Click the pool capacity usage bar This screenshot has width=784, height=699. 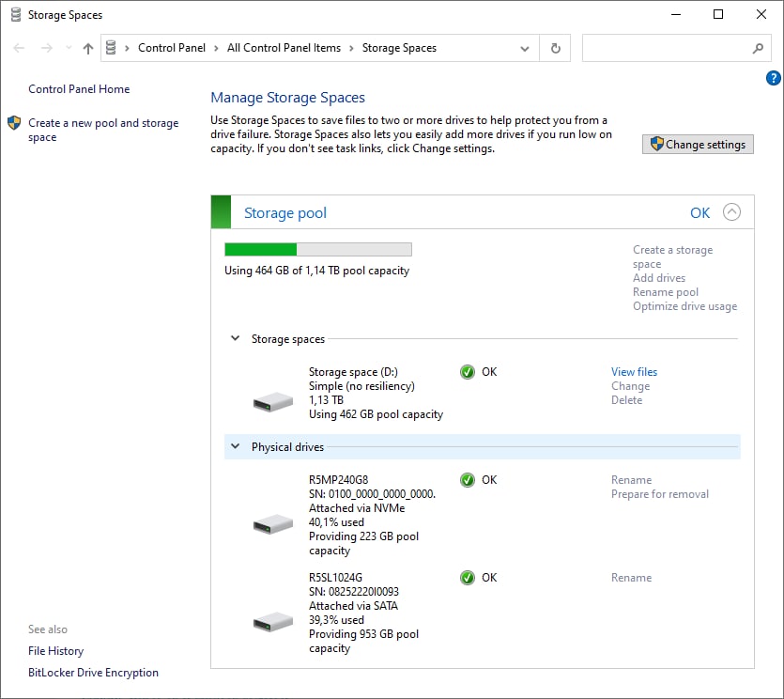[x=318, y=249]
